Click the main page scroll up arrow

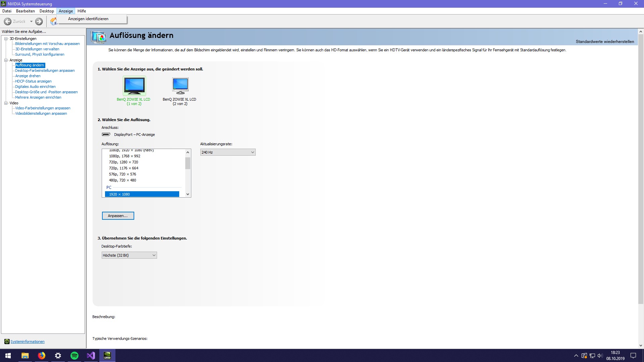[x=641, y=32]
